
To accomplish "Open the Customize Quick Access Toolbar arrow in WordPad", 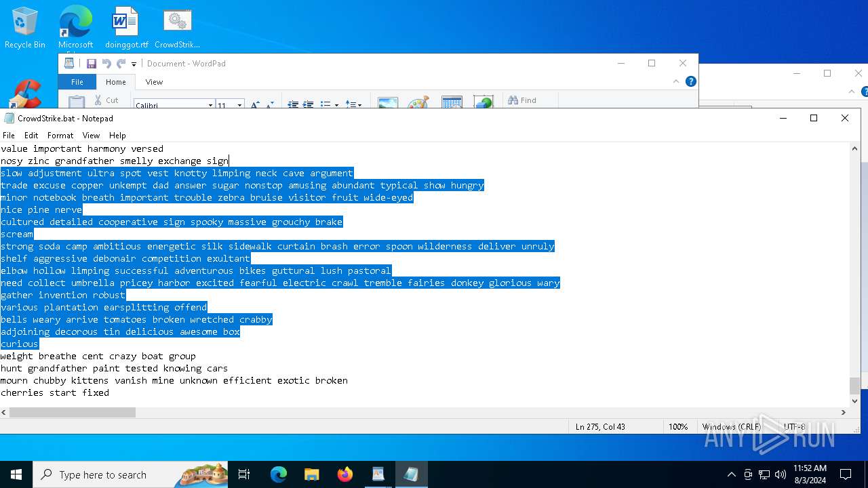I will (134, 64).
